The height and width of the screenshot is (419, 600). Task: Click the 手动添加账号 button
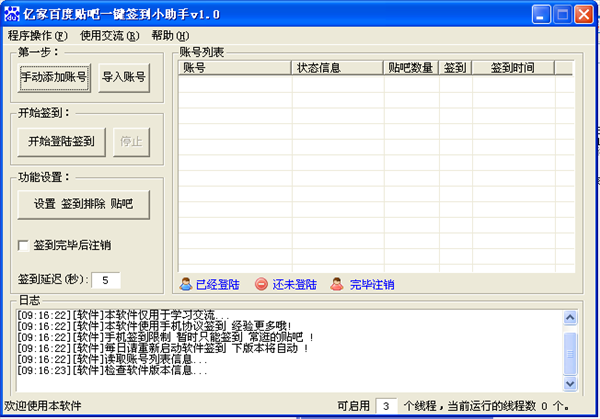pyautogui.click(x=54, y=77)
